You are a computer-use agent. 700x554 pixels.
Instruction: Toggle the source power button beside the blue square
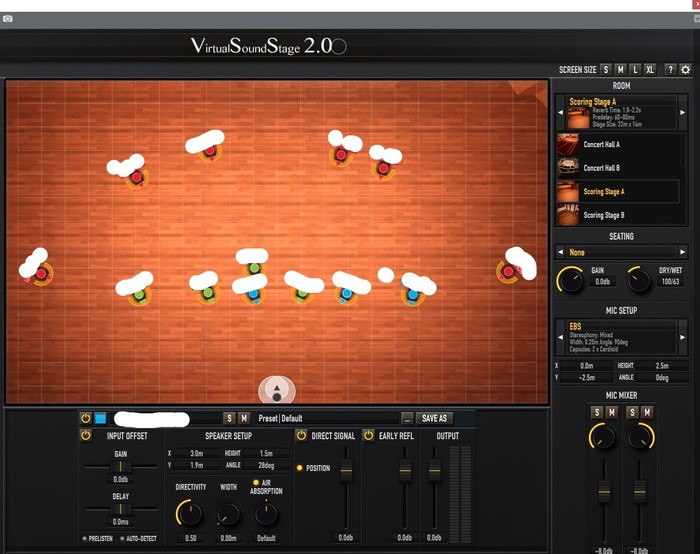point(86,418)
